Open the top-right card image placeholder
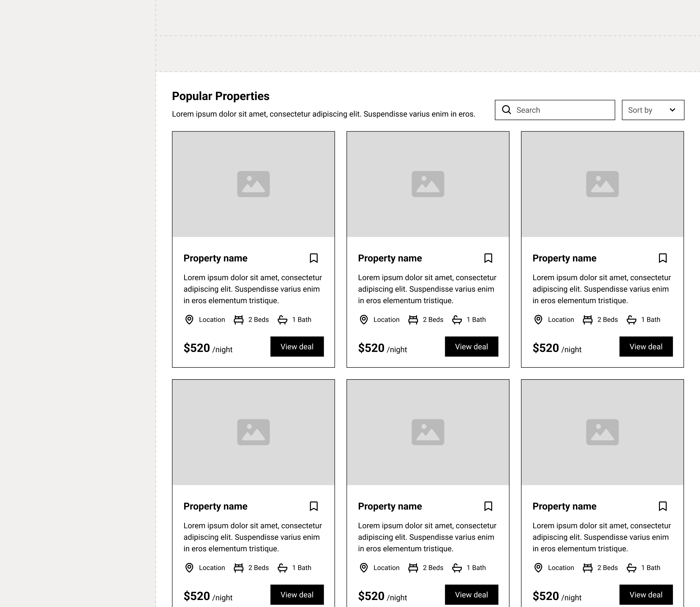This screenshot has width=700, height=607. (x=602, y=184)
